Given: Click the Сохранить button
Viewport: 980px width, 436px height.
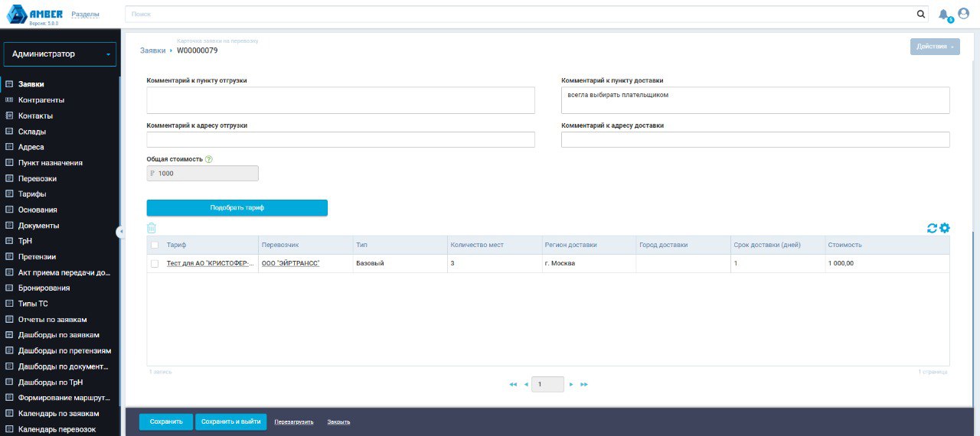Looking at the screenshot, I should click(x=166, y=421).
